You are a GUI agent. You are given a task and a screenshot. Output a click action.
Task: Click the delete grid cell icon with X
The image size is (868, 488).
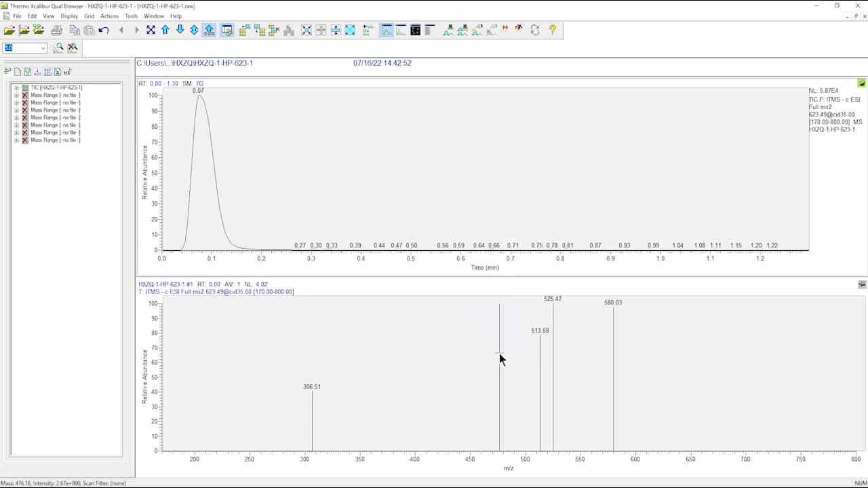pyautogui.click(x=274, y=30)
